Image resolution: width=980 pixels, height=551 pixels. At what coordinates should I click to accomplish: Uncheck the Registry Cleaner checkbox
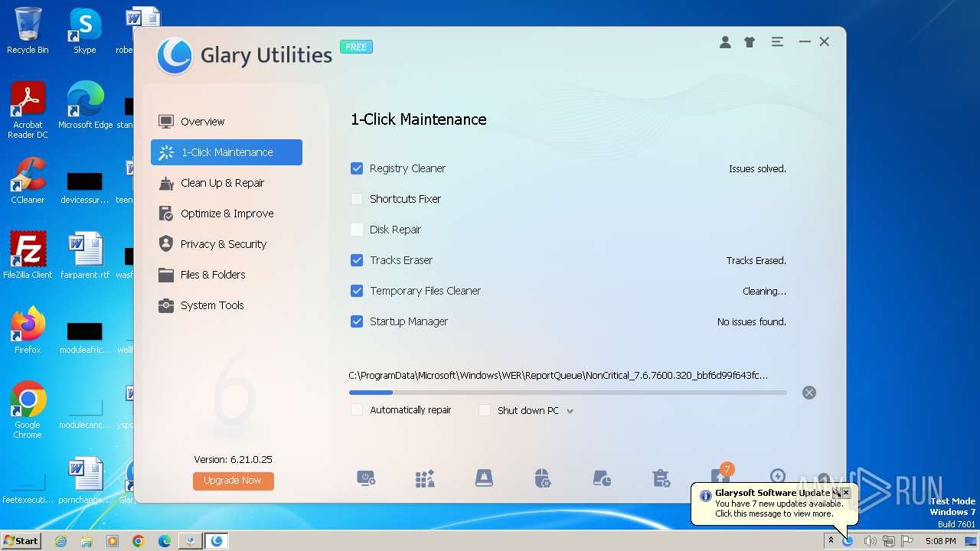pyautogui.click(x=357, y=168)
